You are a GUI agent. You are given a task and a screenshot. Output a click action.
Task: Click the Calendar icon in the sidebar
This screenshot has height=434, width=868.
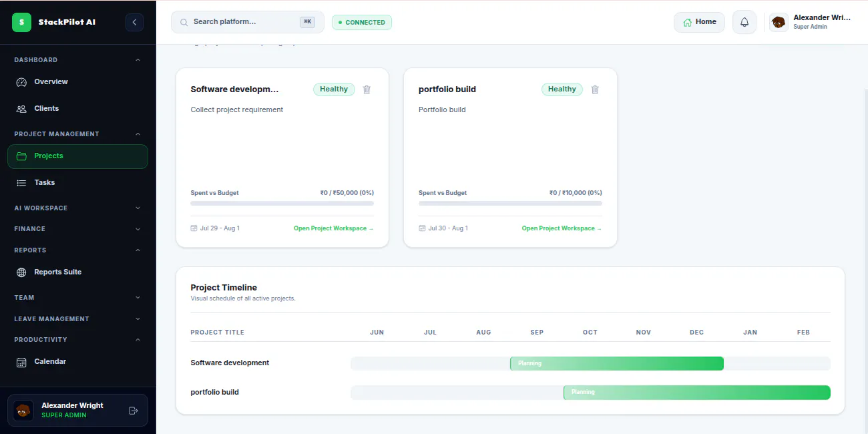click(21, 362)
